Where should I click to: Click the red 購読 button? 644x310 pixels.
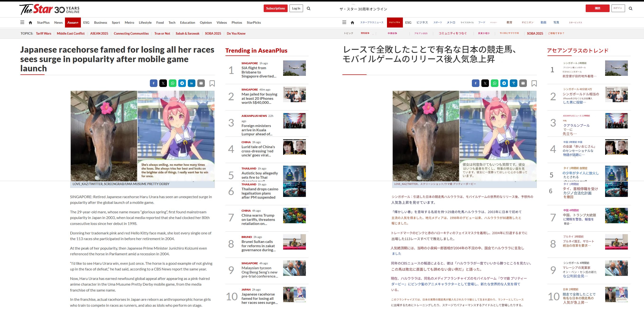pos(598,8)
